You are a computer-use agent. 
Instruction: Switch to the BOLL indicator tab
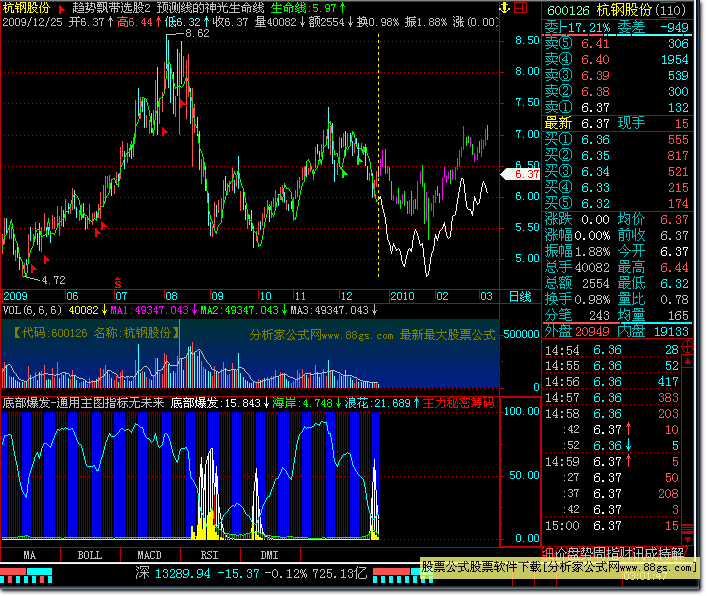[x=89, y=554]
